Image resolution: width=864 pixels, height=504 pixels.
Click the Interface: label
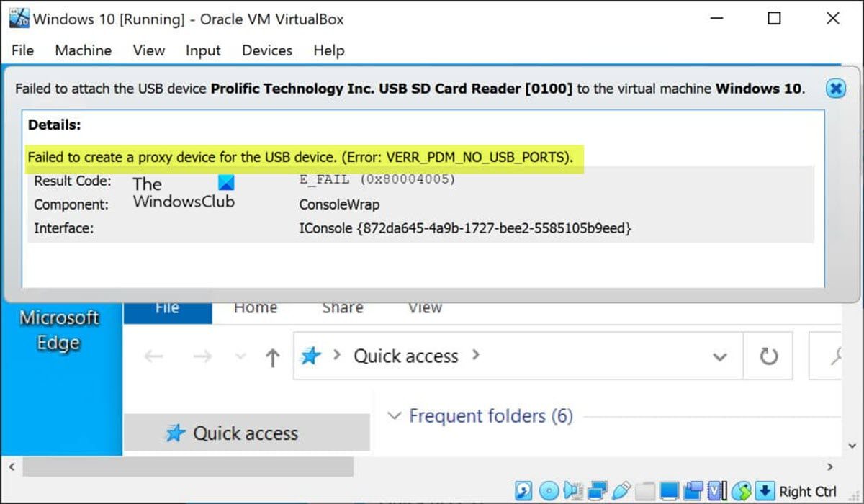click(64, 228)
